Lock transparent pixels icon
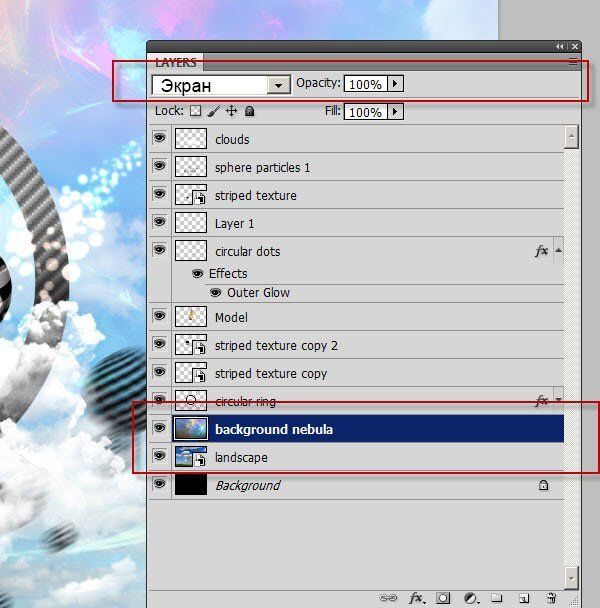Screen dimensions: 600x608 195,111
